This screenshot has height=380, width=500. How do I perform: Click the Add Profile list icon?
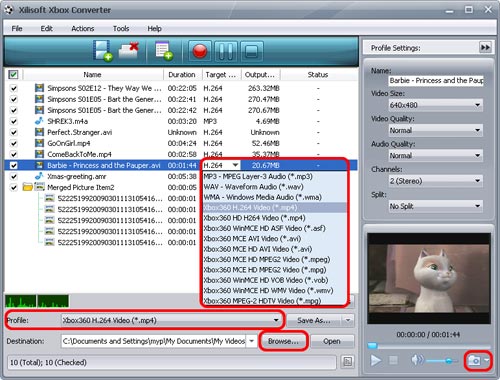coord(164,51)
